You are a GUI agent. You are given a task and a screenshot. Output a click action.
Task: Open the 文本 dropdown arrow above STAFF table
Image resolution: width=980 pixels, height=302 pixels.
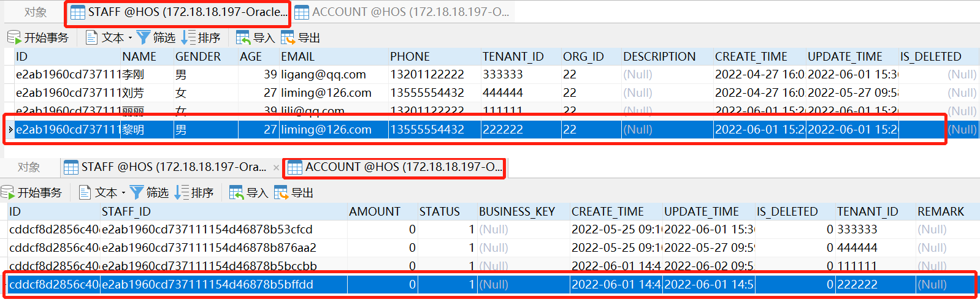click(x=130, y=38)
